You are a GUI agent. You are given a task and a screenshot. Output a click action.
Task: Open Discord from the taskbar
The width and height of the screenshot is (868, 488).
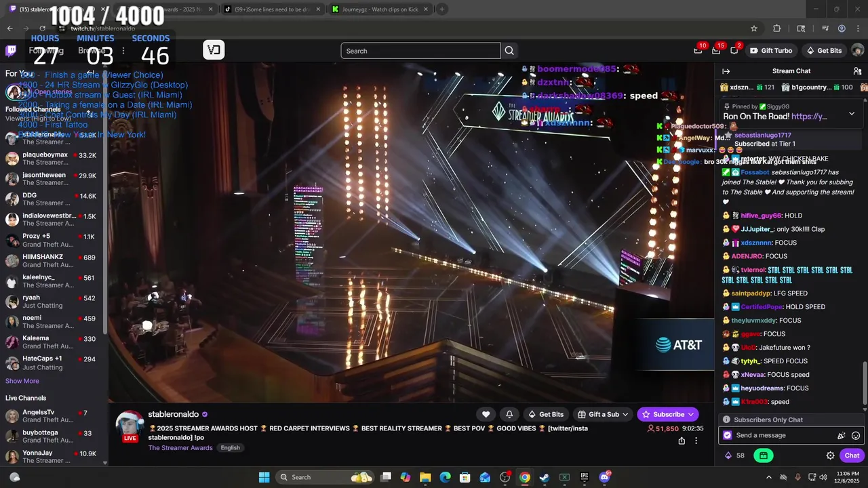(604, 477)
